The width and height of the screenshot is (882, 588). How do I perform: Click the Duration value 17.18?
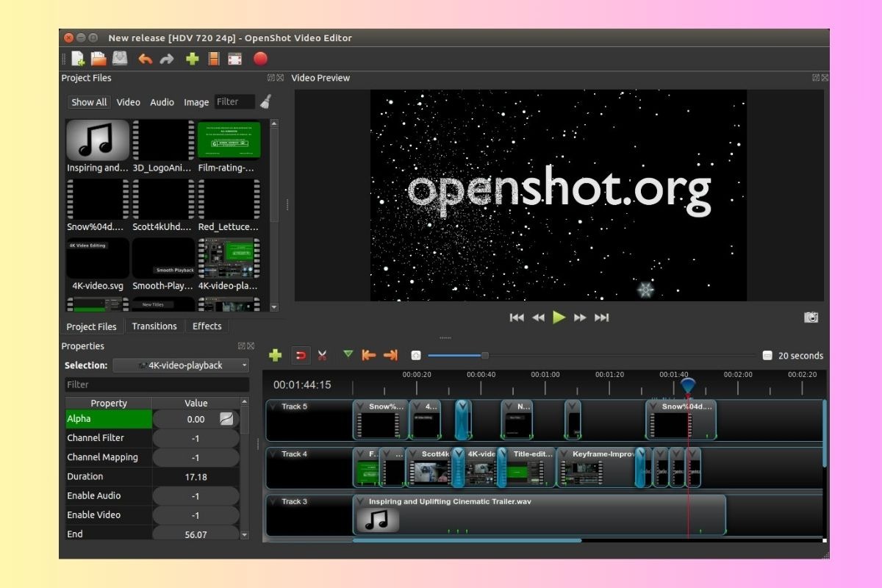click(196, 476)
